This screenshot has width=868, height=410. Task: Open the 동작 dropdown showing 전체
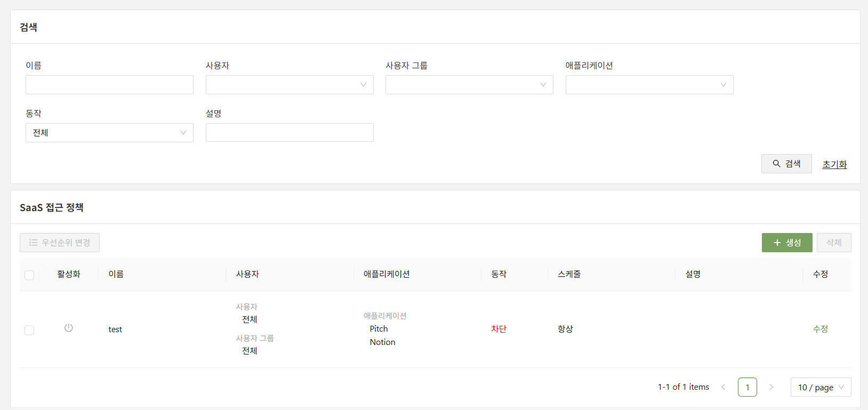point(109,133)
